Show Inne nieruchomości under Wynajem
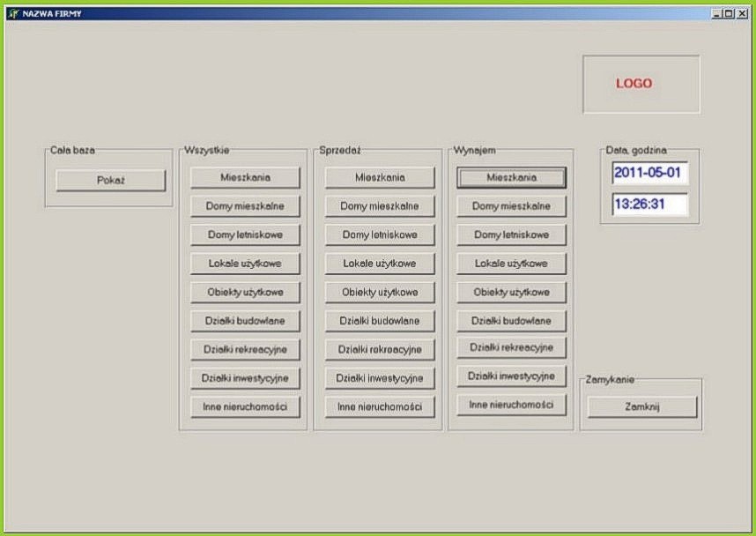This screenshot has width=756, height=536. pos(511,405)
